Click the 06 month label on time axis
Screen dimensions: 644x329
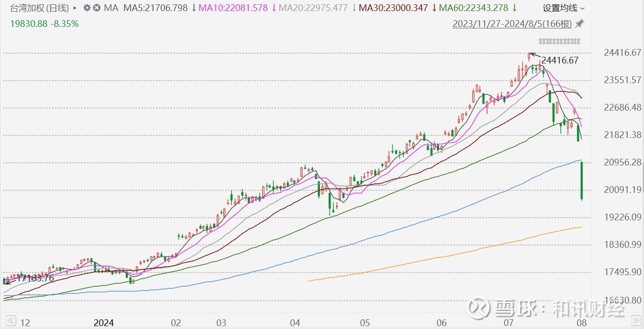tap(441, 322)
